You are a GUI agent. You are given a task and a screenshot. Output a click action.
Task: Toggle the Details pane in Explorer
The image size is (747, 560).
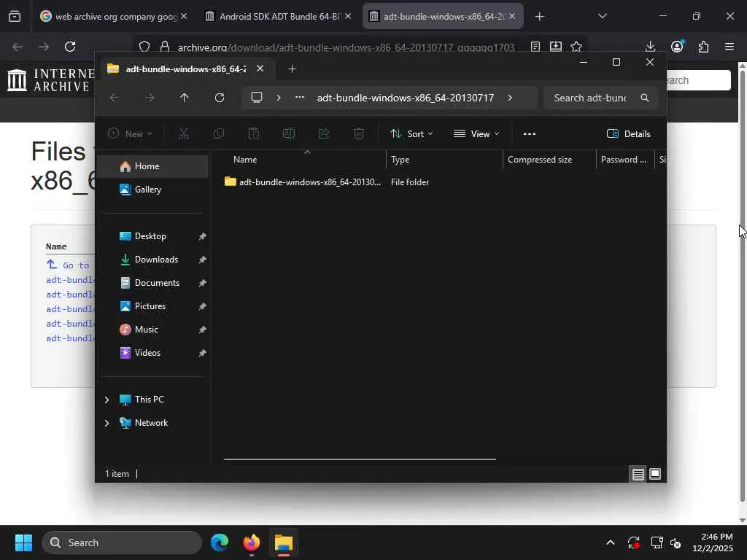point(629,134)
